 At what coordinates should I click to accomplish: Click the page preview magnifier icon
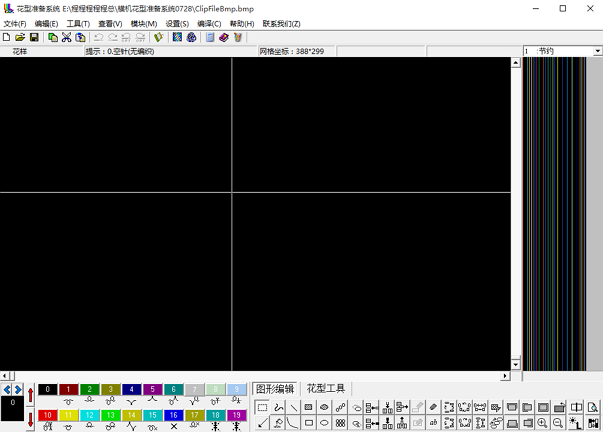[x=593, y=407]
